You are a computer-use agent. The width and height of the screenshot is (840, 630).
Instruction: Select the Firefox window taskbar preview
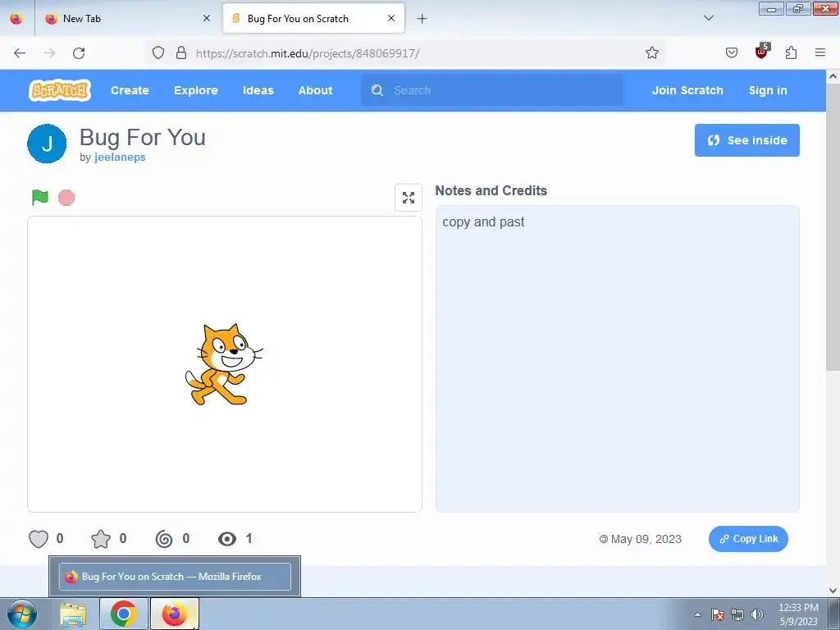(175, 577)
